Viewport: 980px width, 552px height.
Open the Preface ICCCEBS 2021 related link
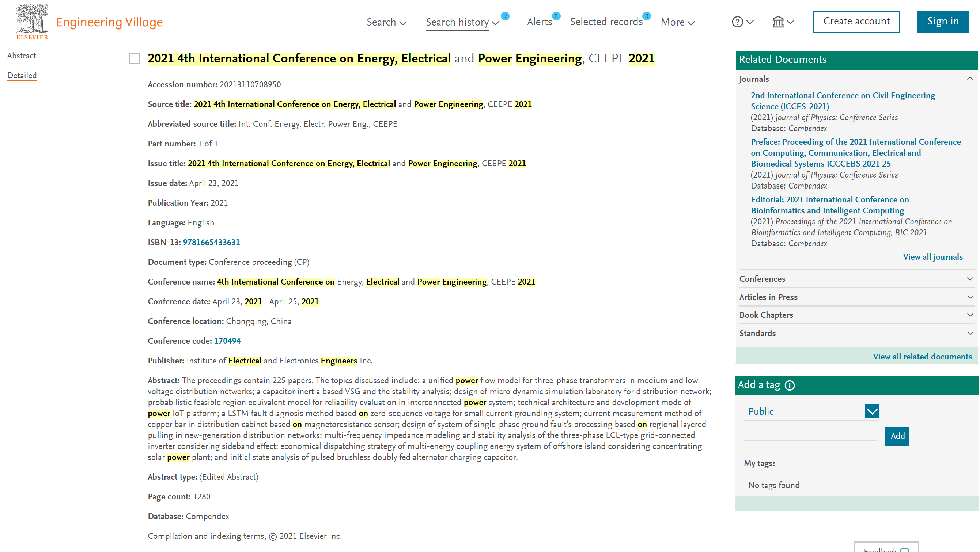pyautogui.click(x=856, y=153)
